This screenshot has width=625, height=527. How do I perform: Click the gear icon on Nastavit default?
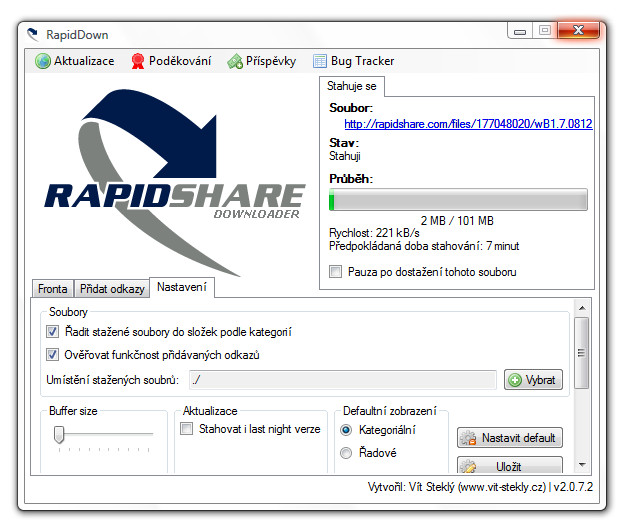pos(468,438)
